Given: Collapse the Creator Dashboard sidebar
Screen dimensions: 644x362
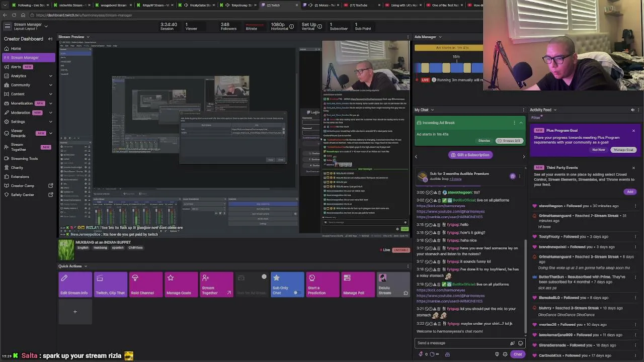Looking at the screenshot, I should 50,39.
